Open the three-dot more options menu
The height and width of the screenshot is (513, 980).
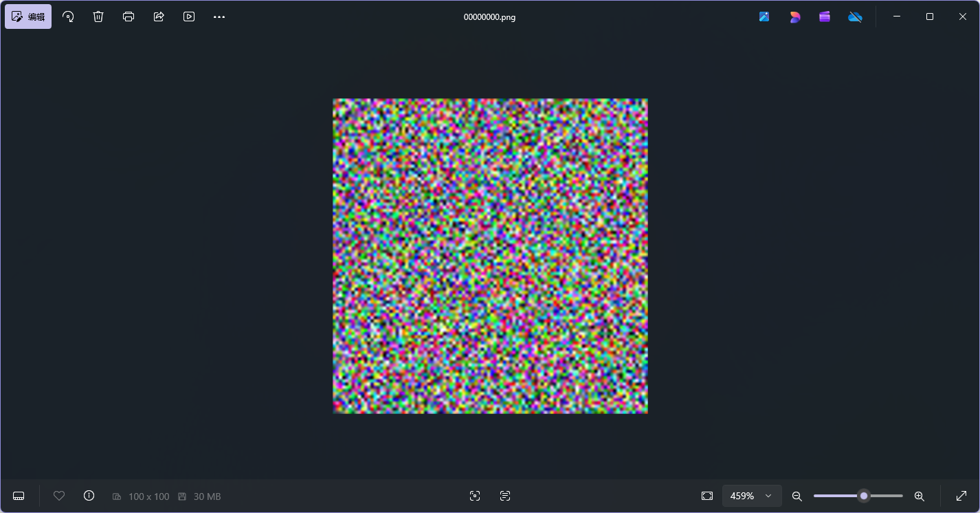pos(219,17)
